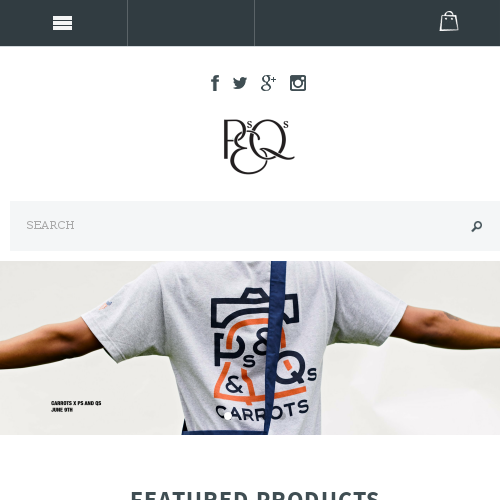Click the small orange sleeve logo
Image resolution: width=500 pixels, height=500 pixels.
tap(106, 305)
